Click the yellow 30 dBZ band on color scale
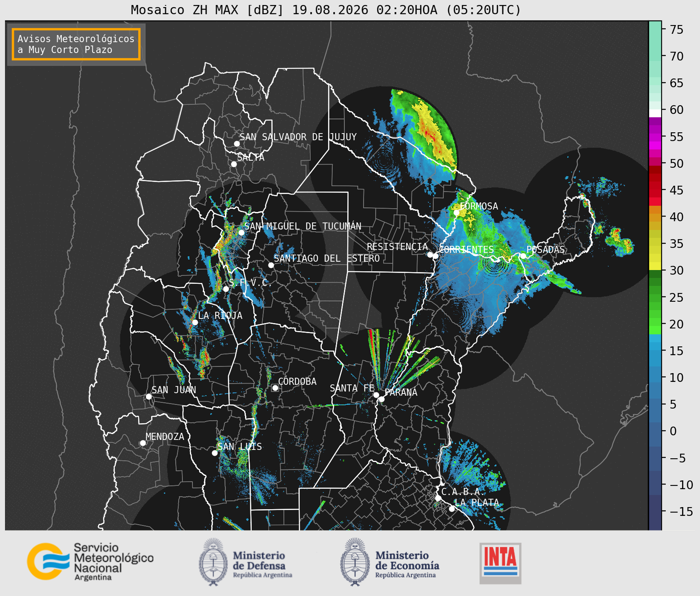 [x=655, y=266]
